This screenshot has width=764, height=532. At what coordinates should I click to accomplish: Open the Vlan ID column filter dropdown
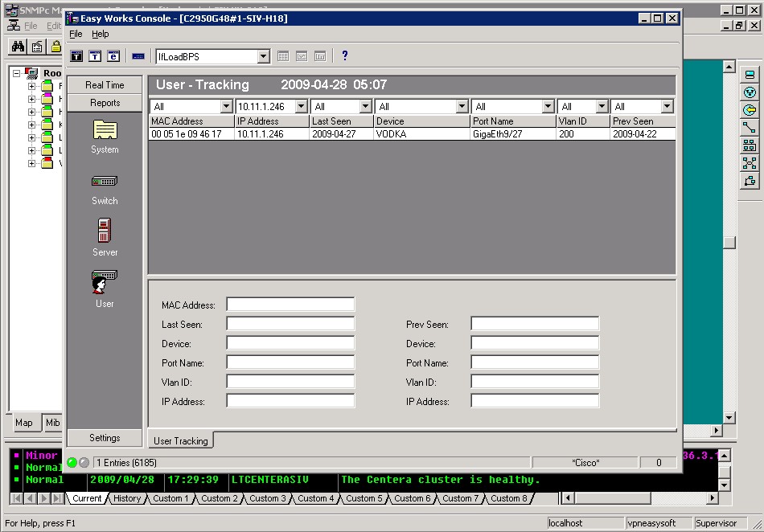(x=602, y=106)
